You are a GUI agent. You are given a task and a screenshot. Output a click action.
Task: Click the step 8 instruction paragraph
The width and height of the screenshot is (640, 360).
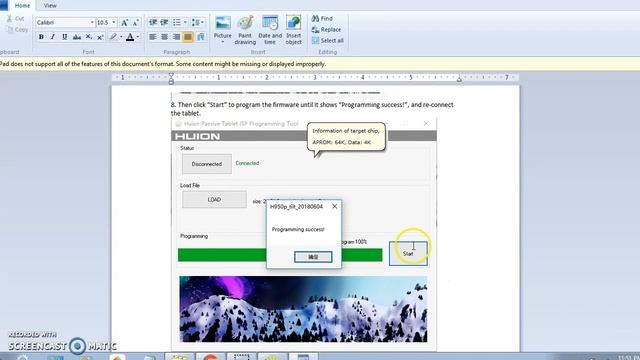click(x=312, y=109)
